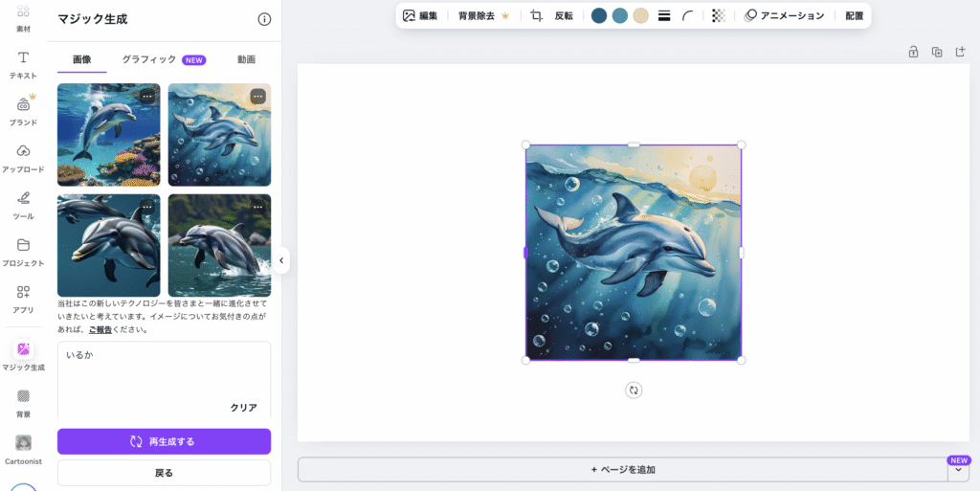Viewport: 980px width, 491px height.
Task: Collapse the side panel with arrow
Action: pos(281,260)
